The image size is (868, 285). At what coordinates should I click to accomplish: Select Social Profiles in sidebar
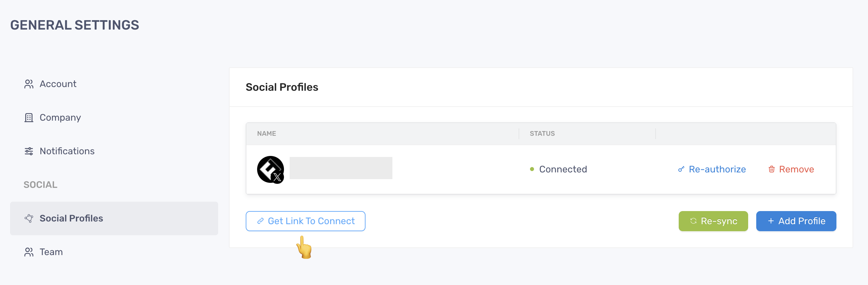(114, 218)
